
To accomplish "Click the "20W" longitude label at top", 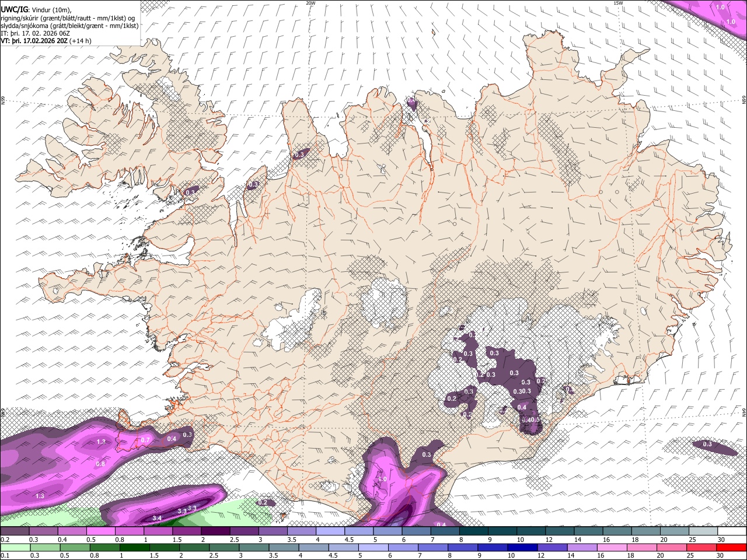I will (310, 3).
